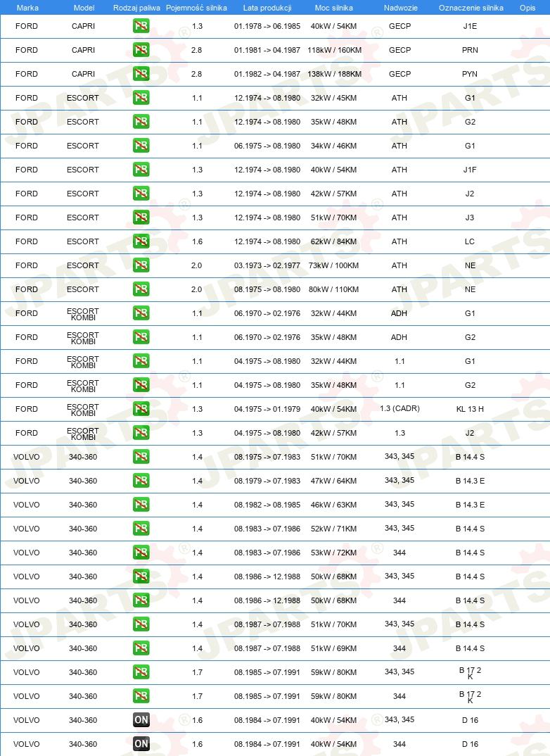Select petrol icon in Escort 34kW / 46KM row

141,146
